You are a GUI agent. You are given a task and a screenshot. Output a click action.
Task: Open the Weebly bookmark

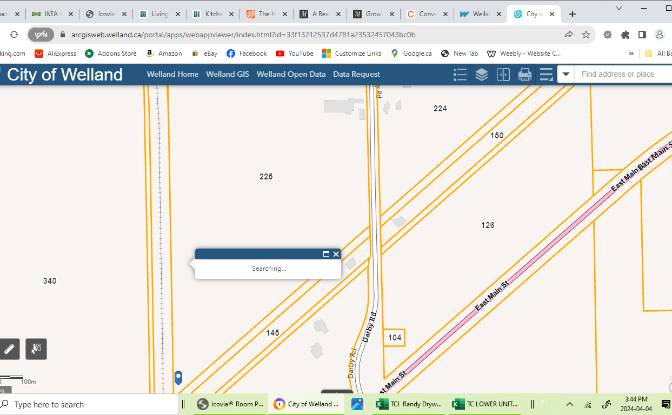pos(524,54)
